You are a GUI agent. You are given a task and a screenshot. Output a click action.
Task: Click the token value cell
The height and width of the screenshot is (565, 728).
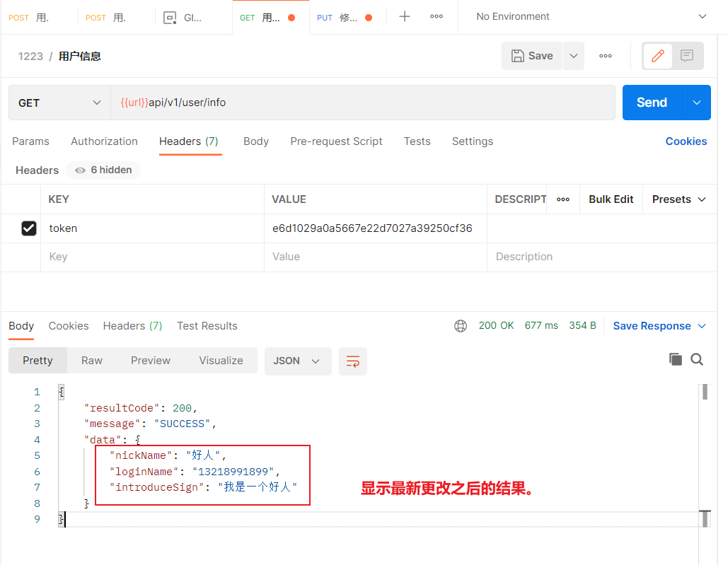tap(375, 228)
